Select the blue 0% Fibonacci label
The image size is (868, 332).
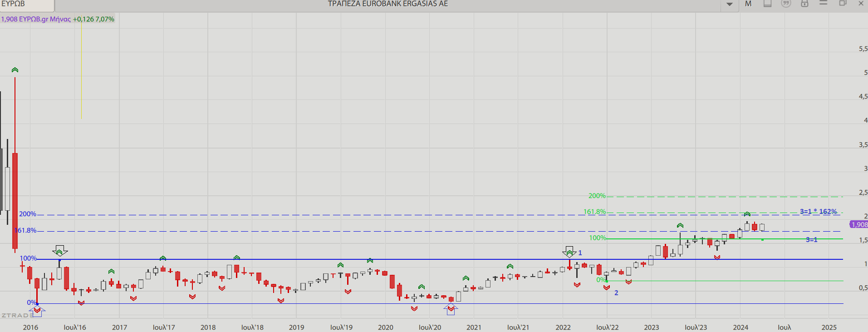coord(31,302)
